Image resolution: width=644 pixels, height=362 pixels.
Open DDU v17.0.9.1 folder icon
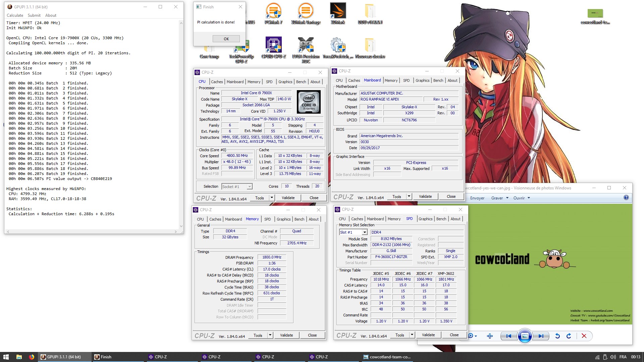(370, 13)
